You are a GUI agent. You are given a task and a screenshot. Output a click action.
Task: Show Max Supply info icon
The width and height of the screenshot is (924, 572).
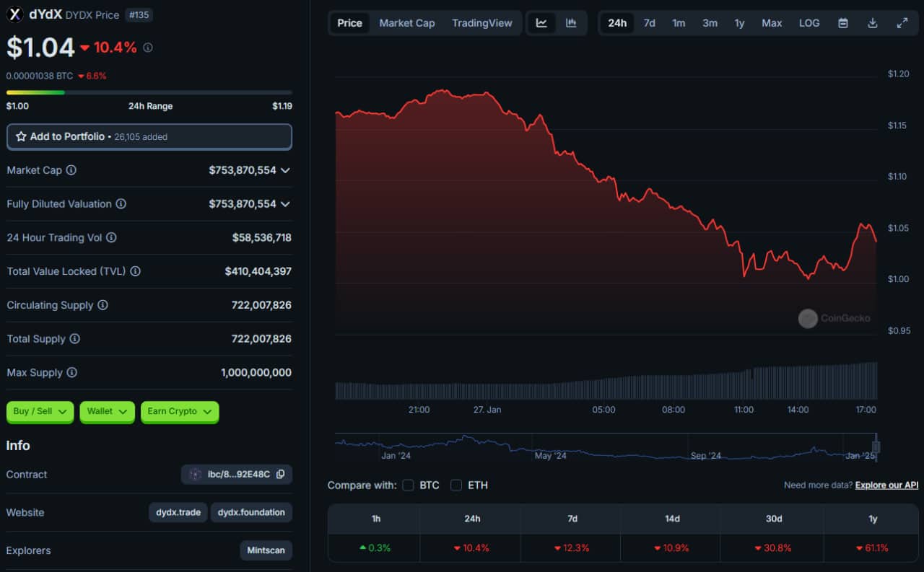tap(71, 373)
